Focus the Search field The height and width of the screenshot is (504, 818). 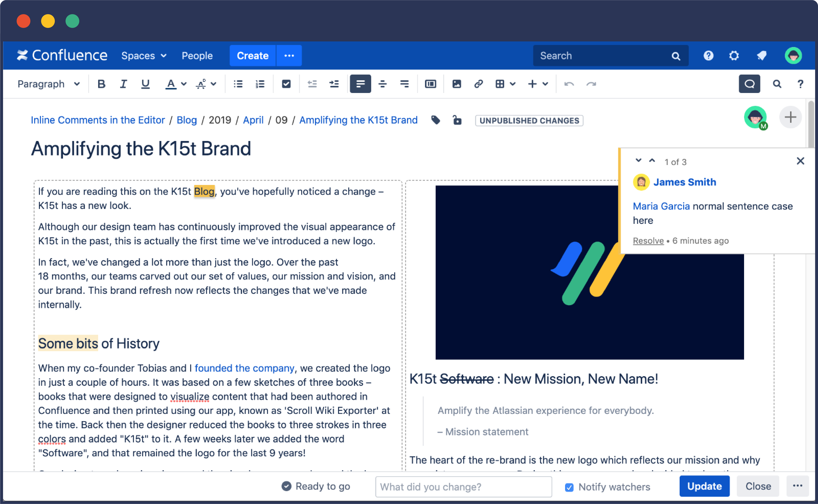pos(611,56)
